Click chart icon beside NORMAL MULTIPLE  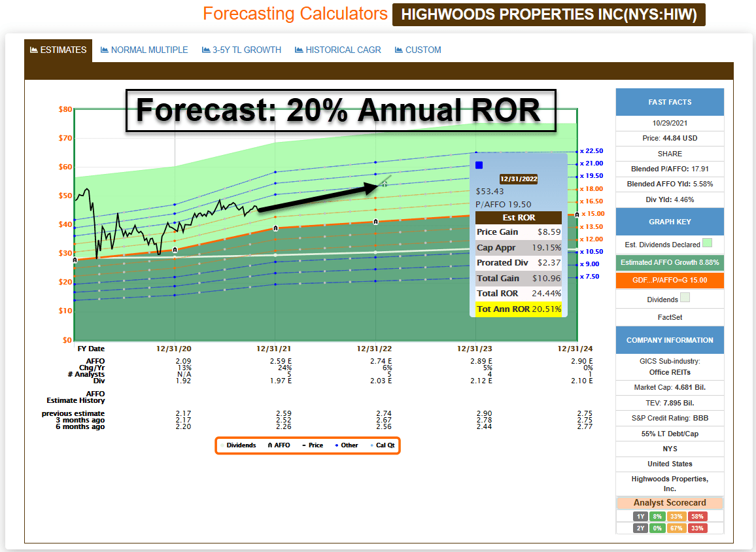pos(104,50)
